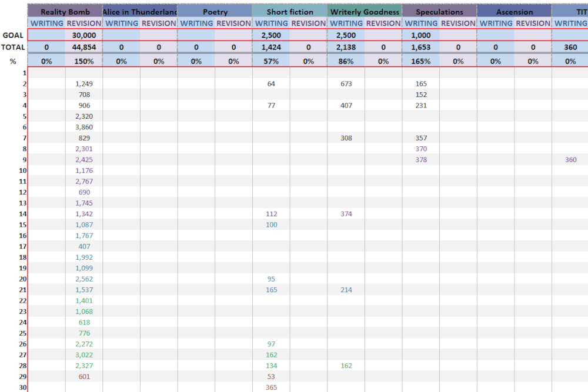
Task: Select the 365 cell in row 30
Action: pos(271,387)
